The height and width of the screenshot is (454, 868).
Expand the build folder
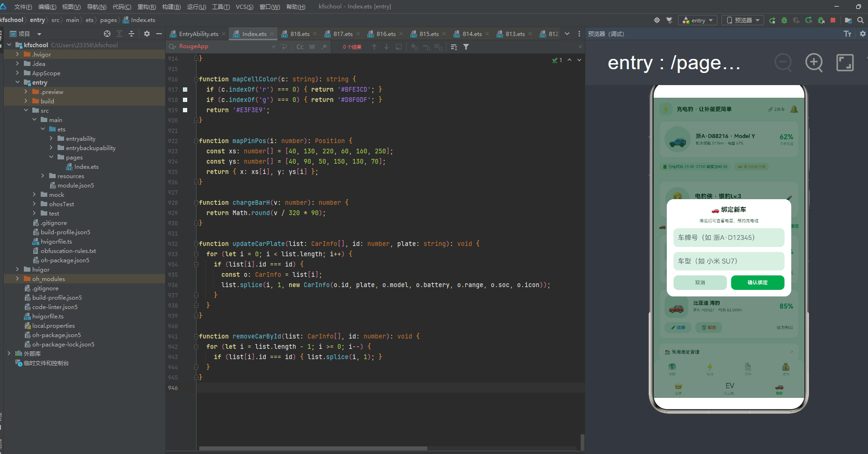[26, 101]
